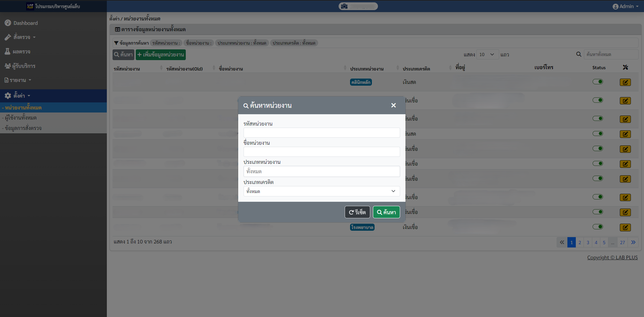The width and height of the screenshot is (644, 317).
Task: Click the edit icon in the last row
Action: pyautogui.click(x=625, y=227)
